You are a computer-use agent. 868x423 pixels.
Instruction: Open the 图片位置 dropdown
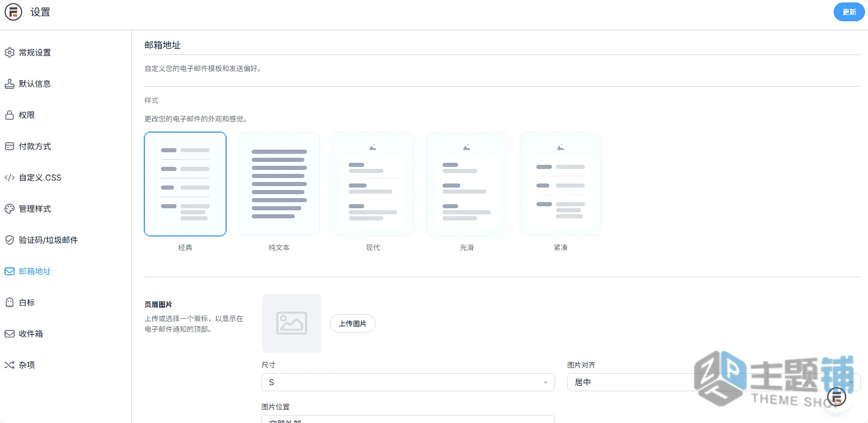click(x=408, y=419)
